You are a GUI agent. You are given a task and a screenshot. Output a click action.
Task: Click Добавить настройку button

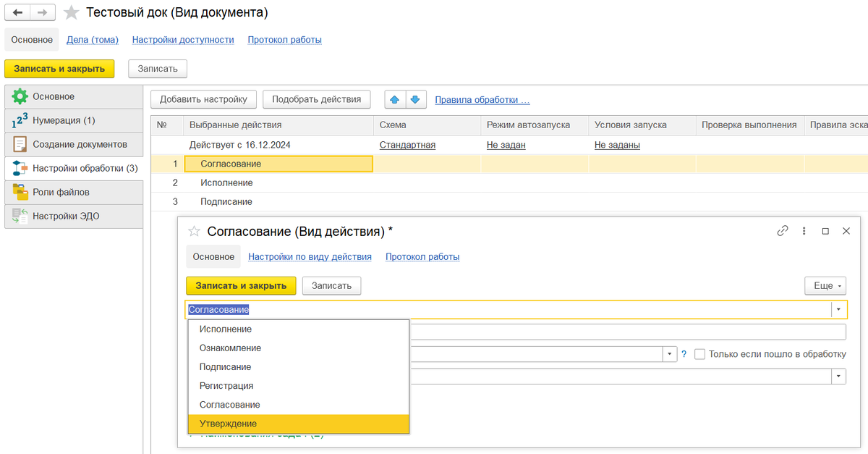[x=203, y=99]
